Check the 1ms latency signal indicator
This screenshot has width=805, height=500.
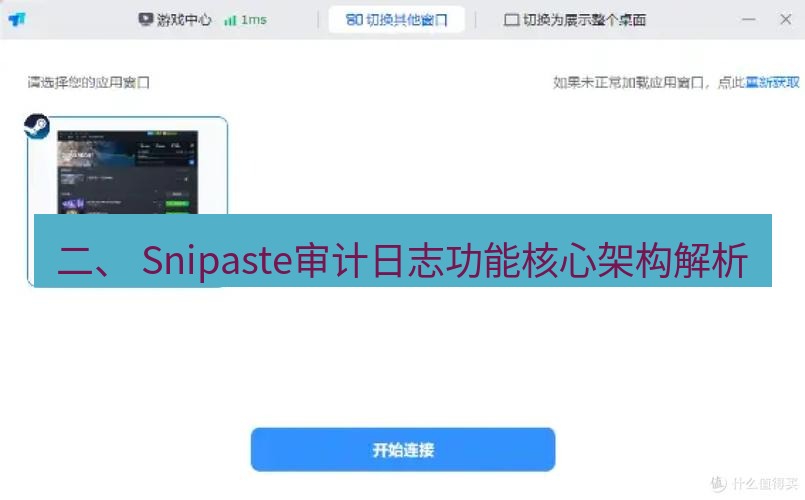pos(245,20)
